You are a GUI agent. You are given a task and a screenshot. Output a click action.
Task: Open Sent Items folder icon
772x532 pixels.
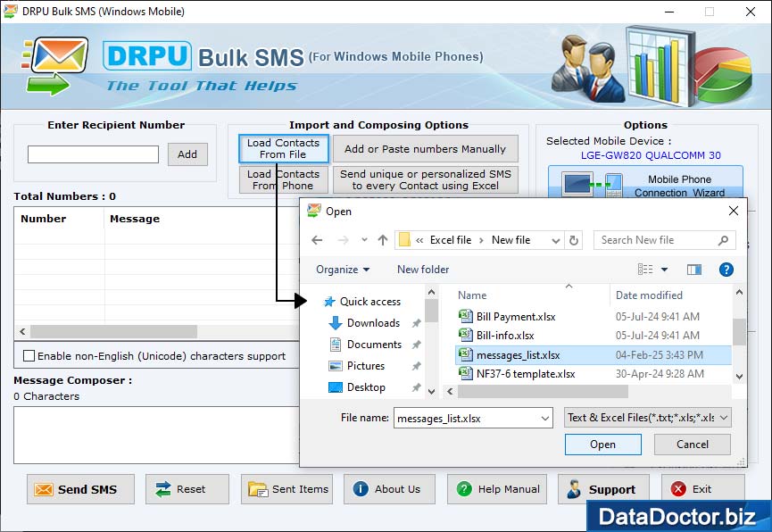point(258,489)
